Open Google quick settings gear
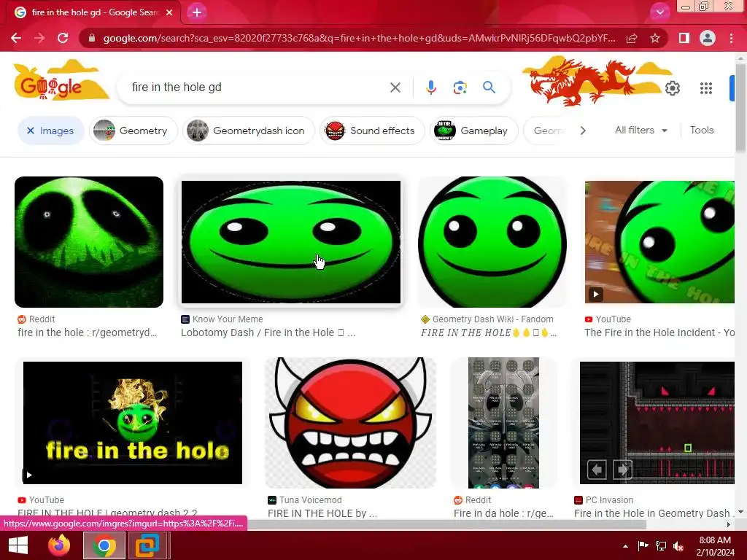 (672, 88)
